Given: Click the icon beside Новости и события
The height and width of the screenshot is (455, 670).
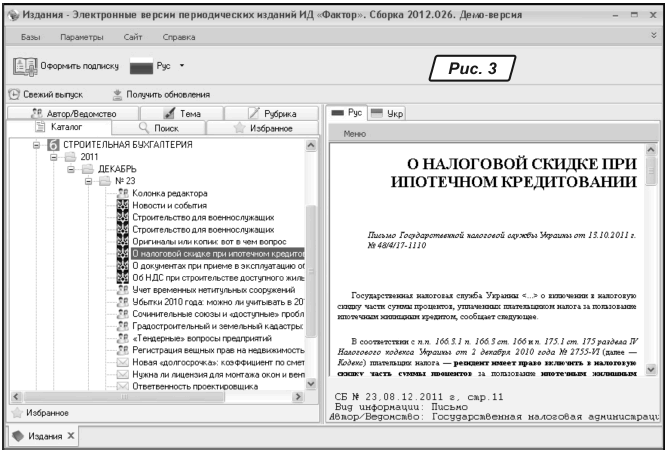Looking at the screenshot, I should (123, 205).
